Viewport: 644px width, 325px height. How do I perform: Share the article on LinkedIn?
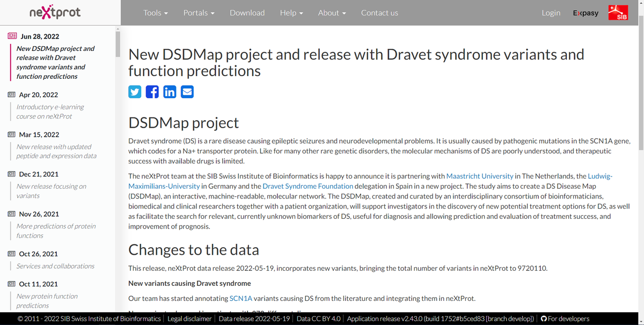coord(170,92)
